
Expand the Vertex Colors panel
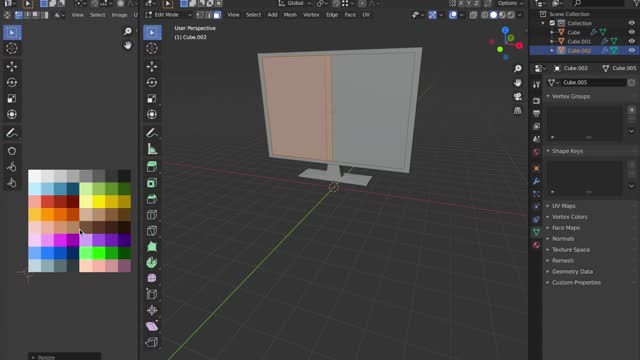[569, 217]
